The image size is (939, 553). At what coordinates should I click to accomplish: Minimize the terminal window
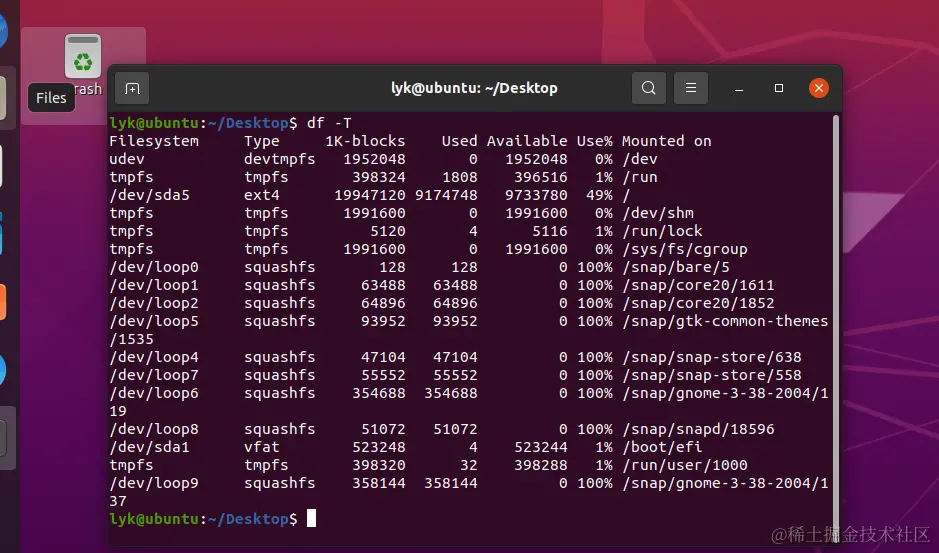739,89
